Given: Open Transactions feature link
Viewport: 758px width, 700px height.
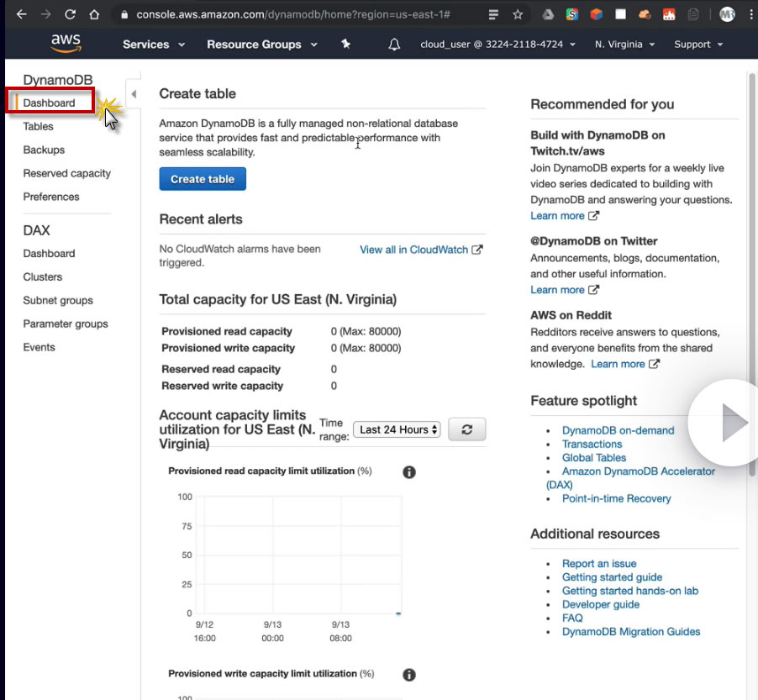Looking at the screenshot, I should pos(592,444).
